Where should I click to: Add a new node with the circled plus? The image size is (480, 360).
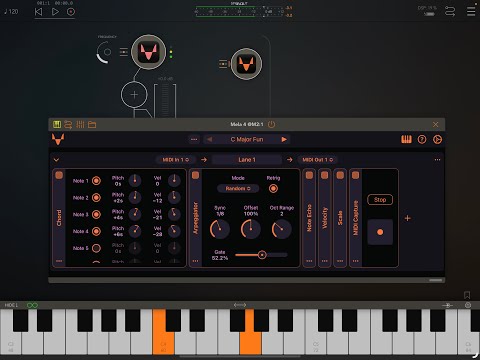pos(134,95)
